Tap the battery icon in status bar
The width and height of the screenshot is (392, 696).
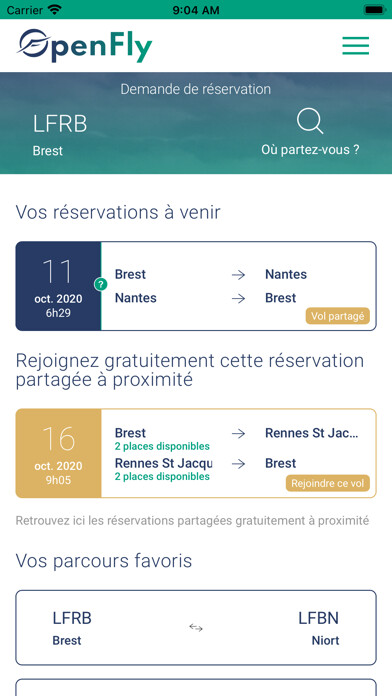[374, 10]
